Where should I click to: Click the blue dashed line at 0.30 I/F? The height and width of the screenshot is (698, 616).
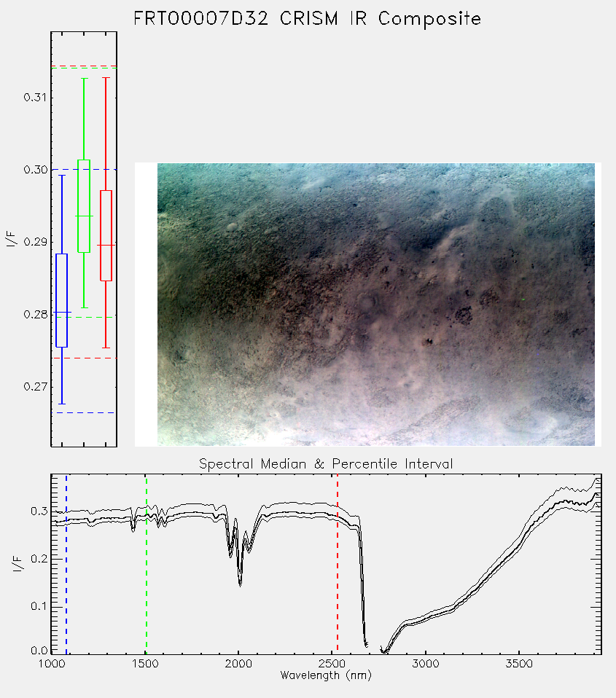point(84,170)
